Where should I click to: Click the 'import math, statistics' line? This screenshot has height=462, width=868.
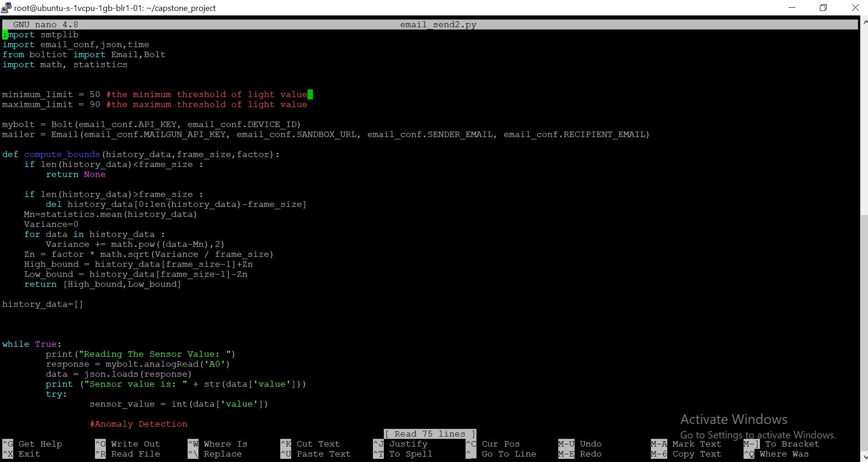pos(64,64)
